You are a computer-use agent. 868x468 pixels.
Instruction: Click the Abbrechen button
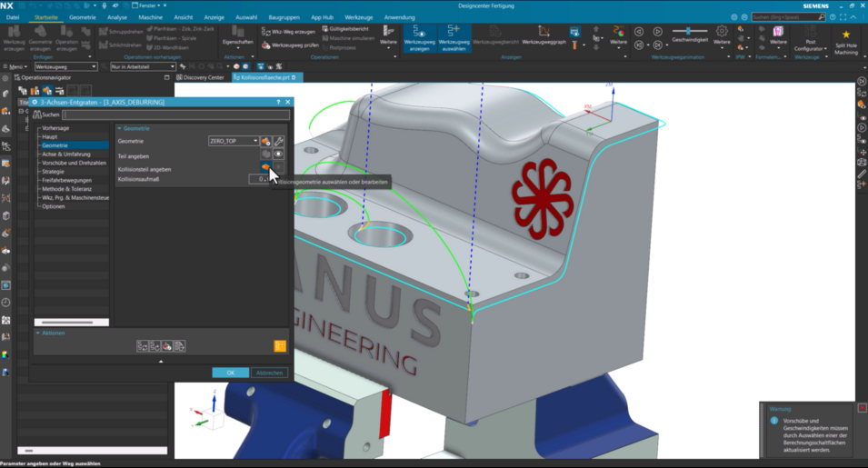click(270, 373)
